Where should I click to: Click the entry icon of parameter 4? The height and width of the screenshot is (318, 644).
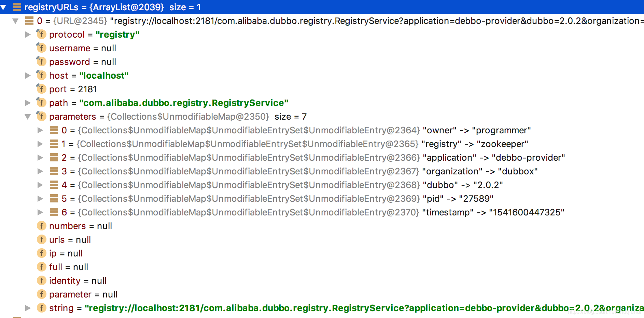(54, 185)
